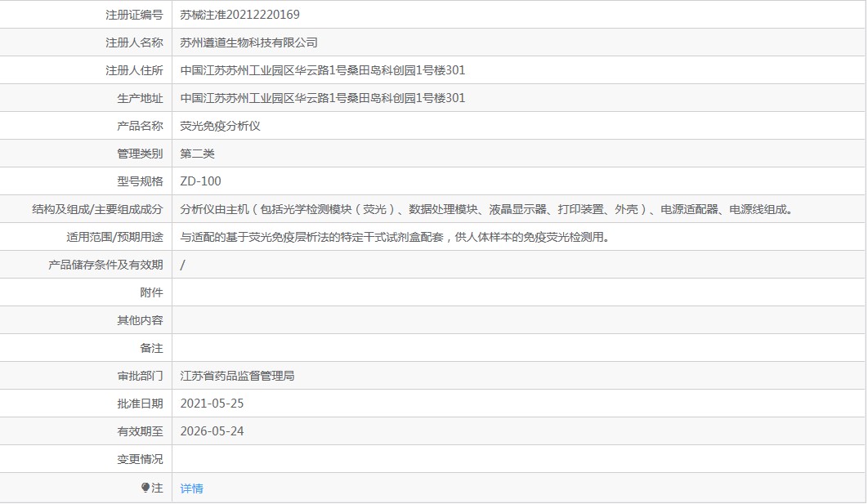
Task: Click the 备注 label
Action: [152, 348]
